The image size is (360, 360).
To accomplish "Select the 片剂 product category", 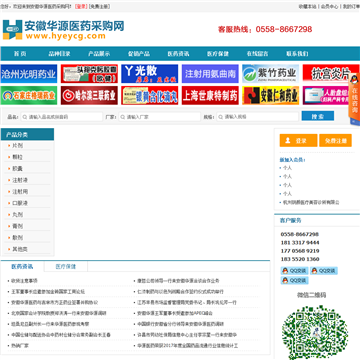I will click(18, 146).
